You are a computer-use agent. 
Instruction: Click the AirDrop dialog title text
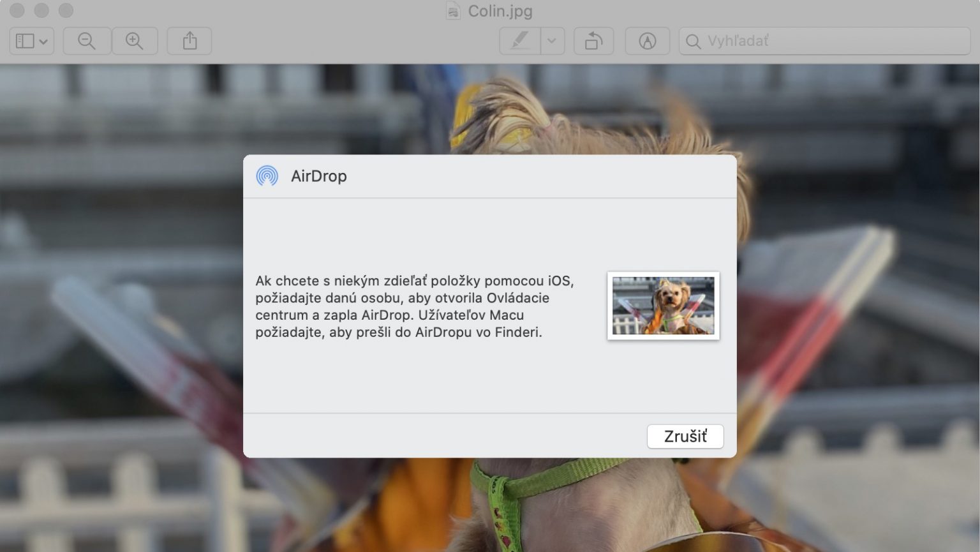pos(319,176)
